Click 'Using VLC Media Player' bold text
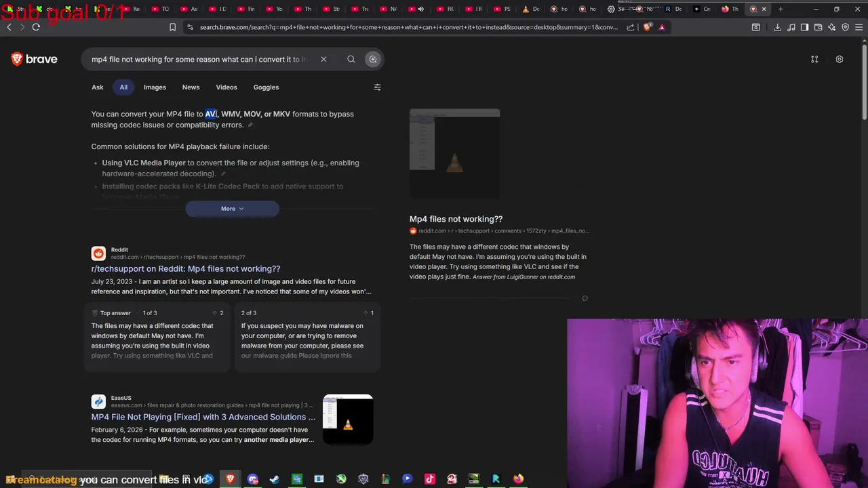Image resolution: width=868 pixels, height=488 pixels. click(x=144, y=163)
